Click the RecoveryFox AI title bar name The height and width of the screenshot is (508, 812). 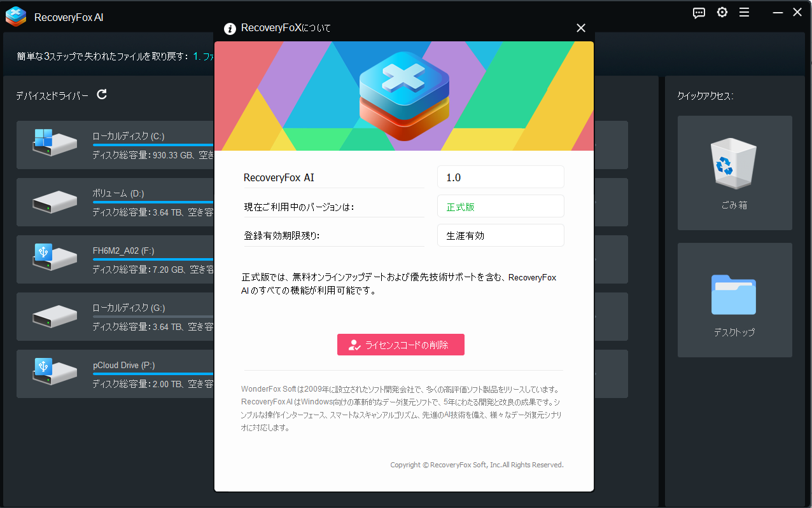coord(69,17)
